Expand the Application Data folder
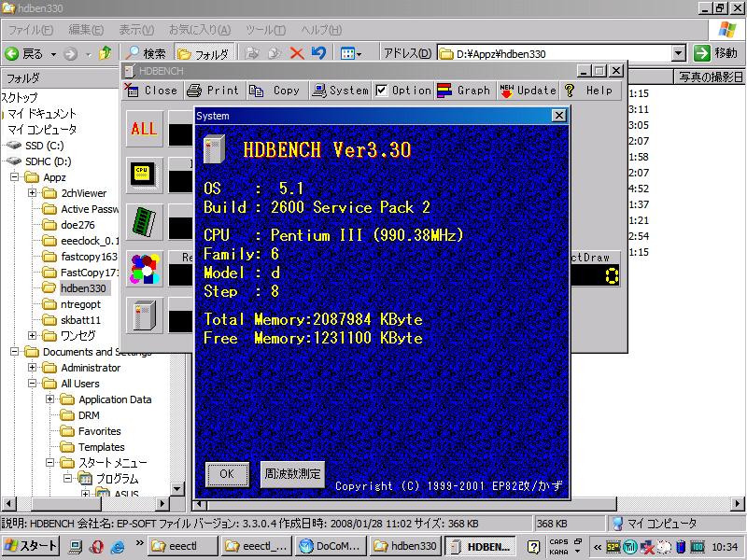 click(x=50, y=399)
